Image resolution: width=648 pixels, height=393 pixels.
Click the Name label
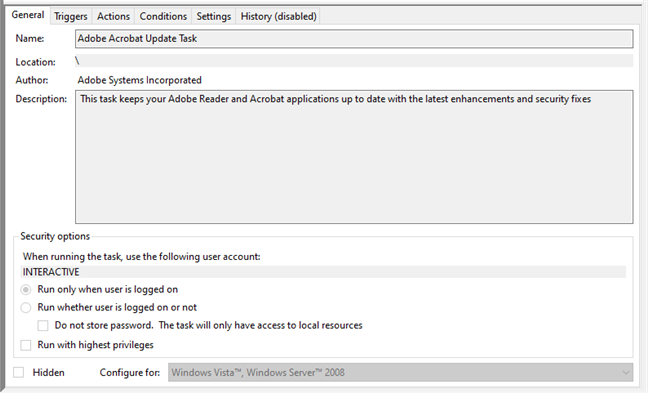(30, 38)
